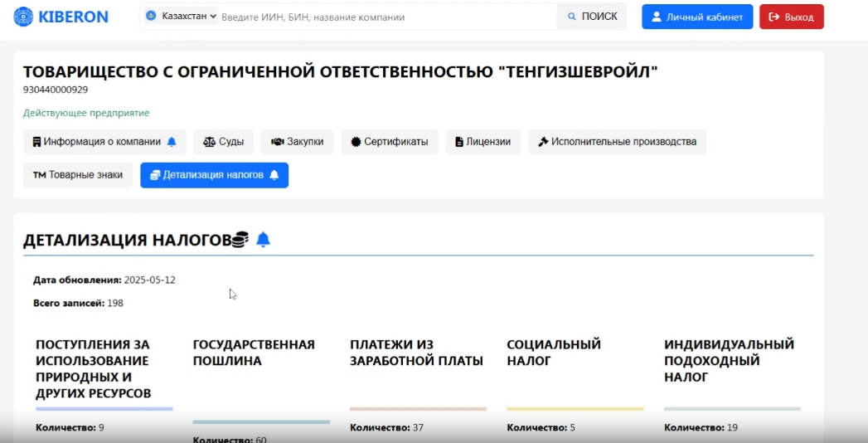Click the Действующее предприятие status text
868x443 pixels.
click(x=86, y=113)
